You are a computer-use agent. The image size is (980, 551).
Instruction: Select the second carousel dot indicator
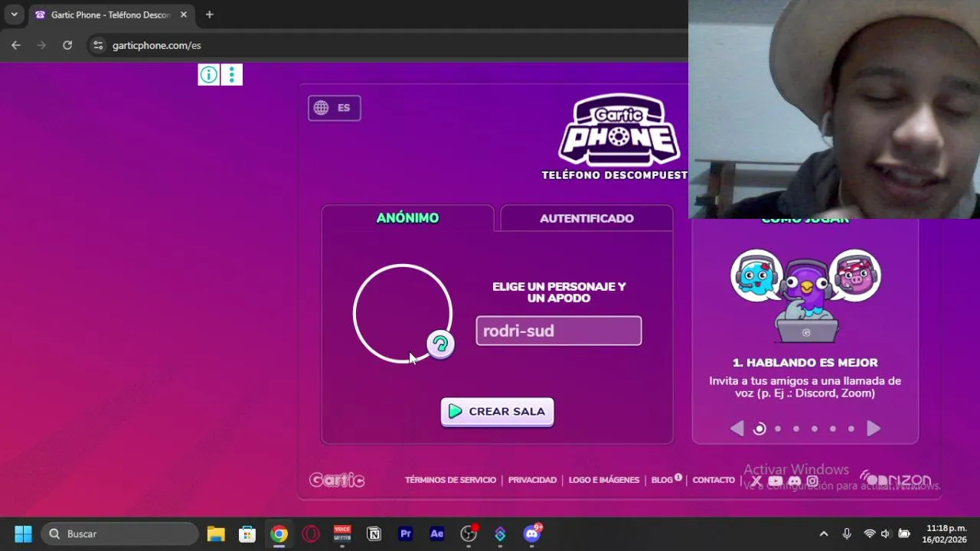click(x=778, y=429)
